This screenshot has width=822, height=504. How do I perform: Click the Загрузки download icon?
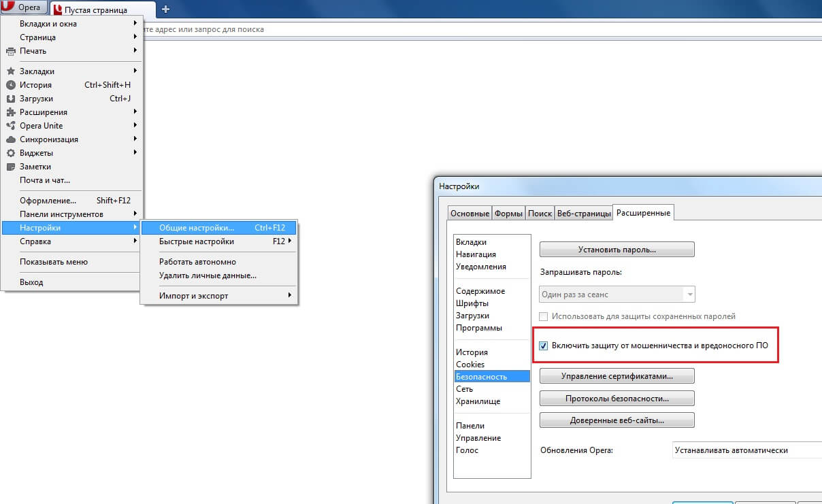tap(10, 99)
